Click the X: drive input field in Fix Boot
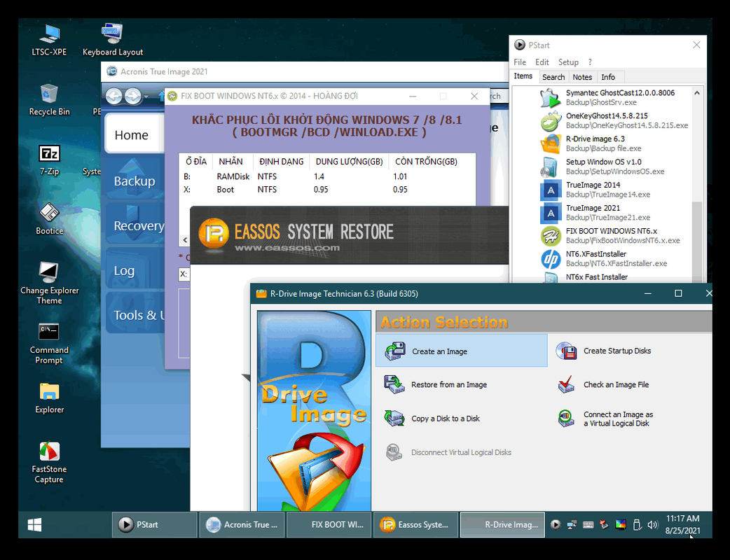The width and height of the screenshot is (730, 560). (x=184, y=274)
